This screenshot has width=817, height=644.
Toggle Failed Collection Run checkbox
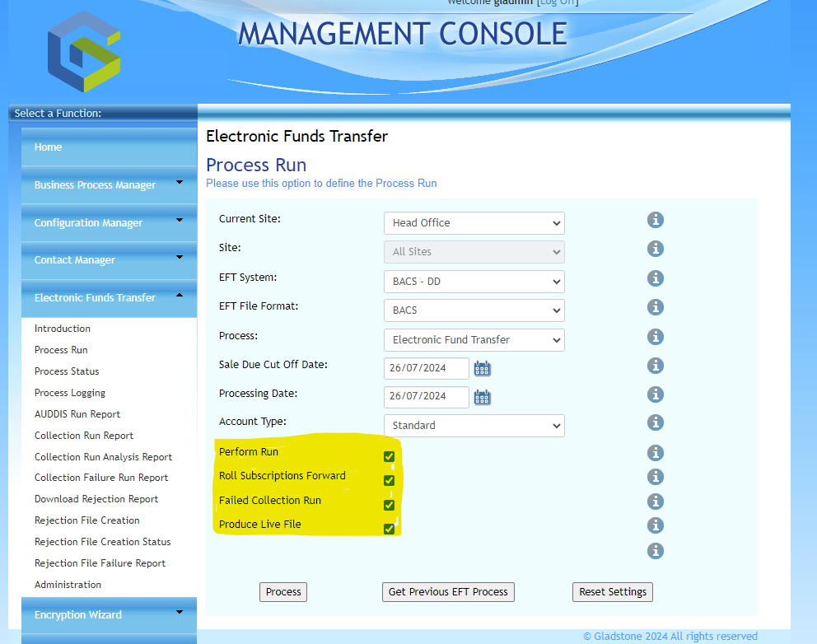[389, 505]
